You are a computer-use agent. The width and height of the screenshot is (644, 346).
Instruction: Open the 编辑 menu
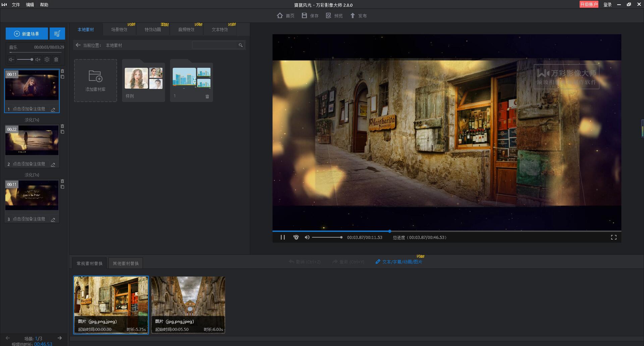pos(30,5)
